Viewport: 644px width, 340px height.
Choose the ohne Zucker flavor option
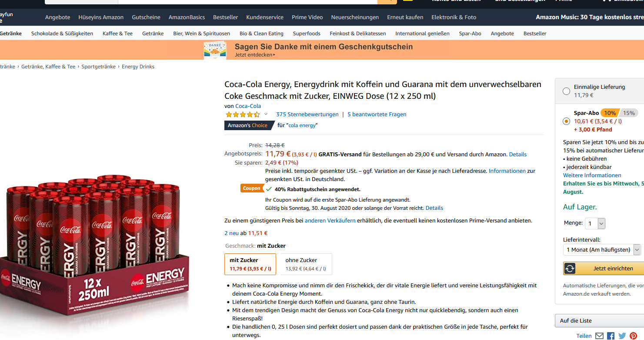[306, 264]
